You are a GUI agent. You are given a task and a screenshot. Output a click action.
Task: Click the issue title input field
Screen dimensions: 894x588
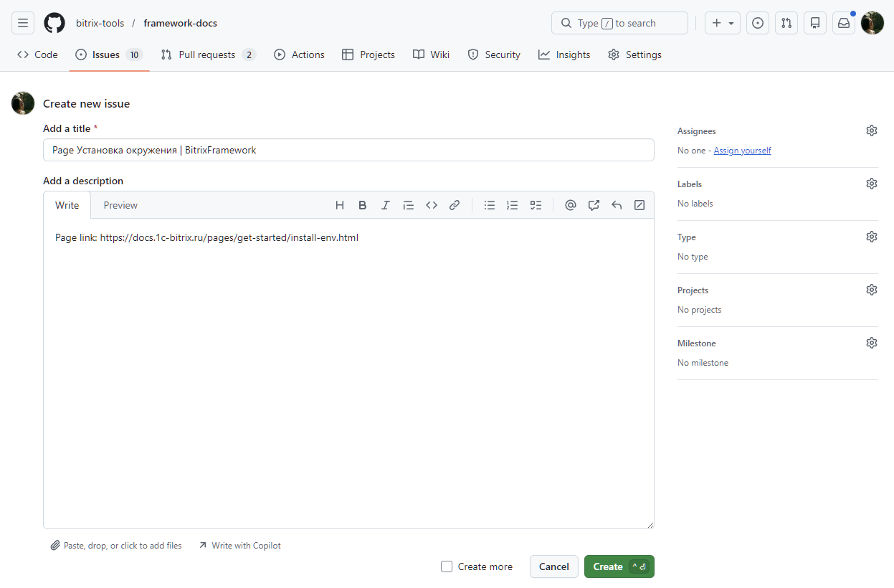tap(348, 150)
